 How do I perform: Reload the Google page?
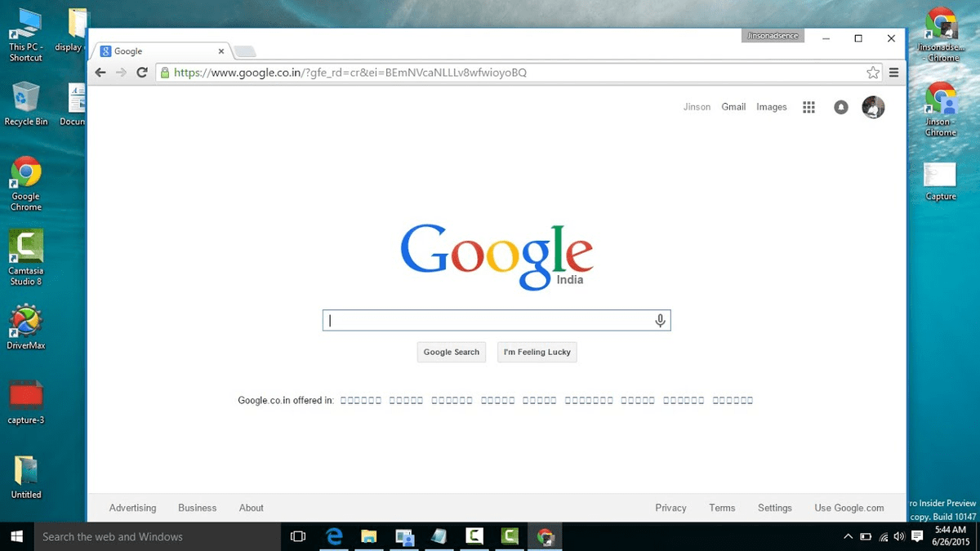tap(142, 73)
